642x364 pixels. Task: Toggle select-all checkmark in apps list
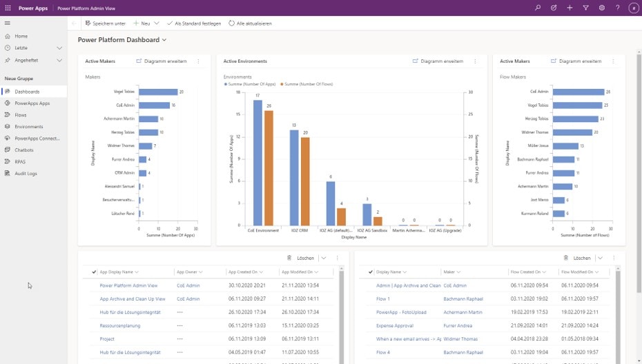tap(94, 272)
